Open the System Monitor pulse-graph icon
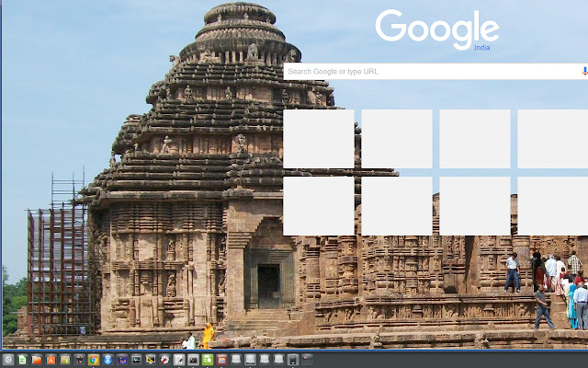 click(137, 360)
